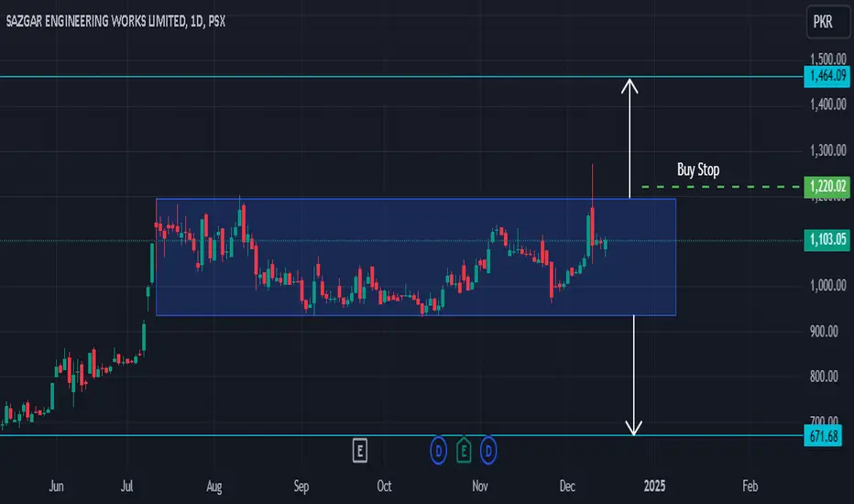
Task: Click the current price label 1,103.05
Action: (x=827, y=239)
